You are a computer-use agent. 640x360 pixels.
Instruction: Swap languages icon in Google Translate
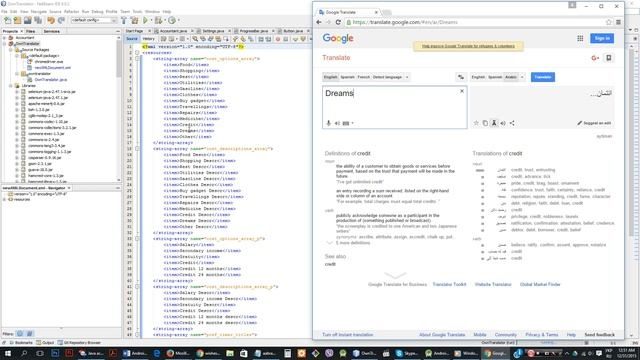pyautogui.click(x=461, y=77)
